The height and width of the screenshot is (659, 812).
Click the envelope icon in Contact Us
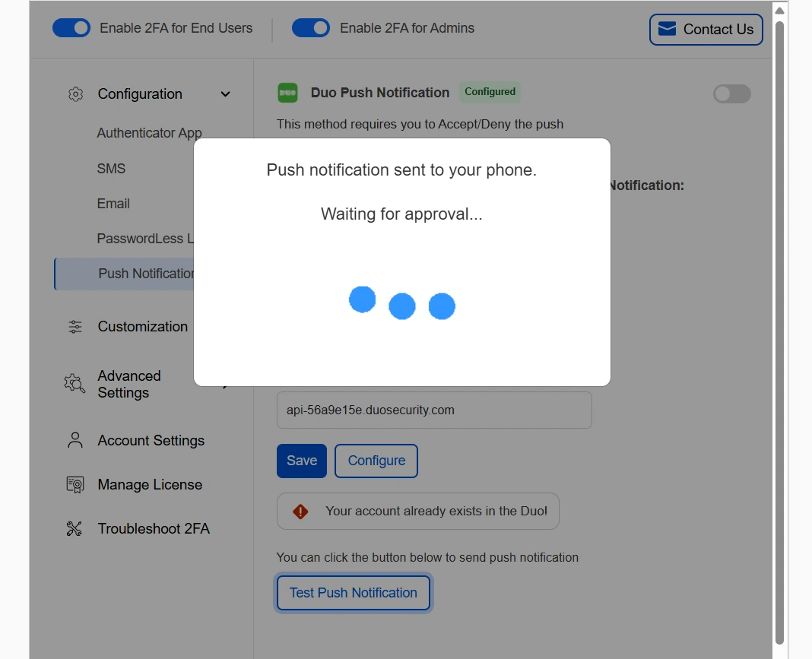(x=667, y=29)
